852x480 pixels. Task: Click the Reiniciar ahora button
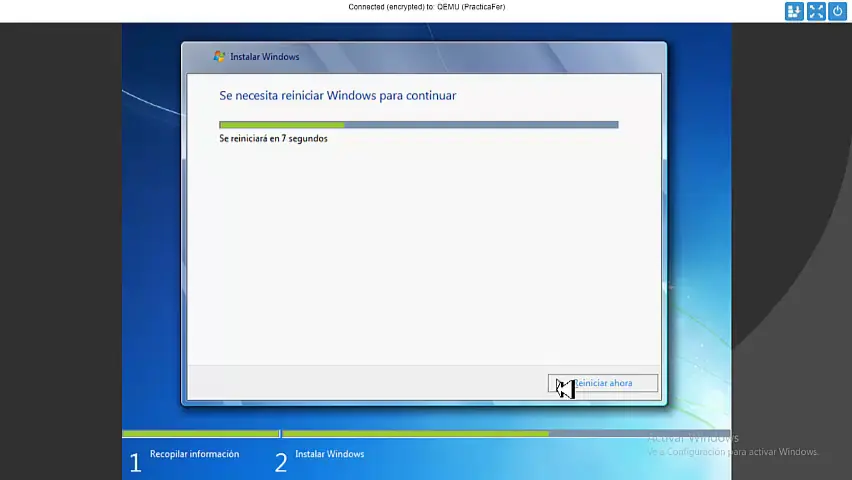(603, 383)
